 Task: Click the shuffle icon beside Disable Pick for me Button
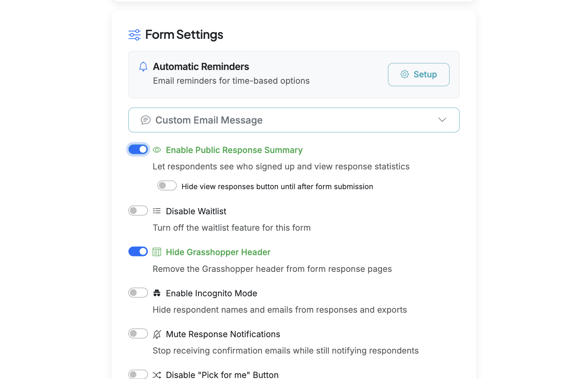(157, 375)
